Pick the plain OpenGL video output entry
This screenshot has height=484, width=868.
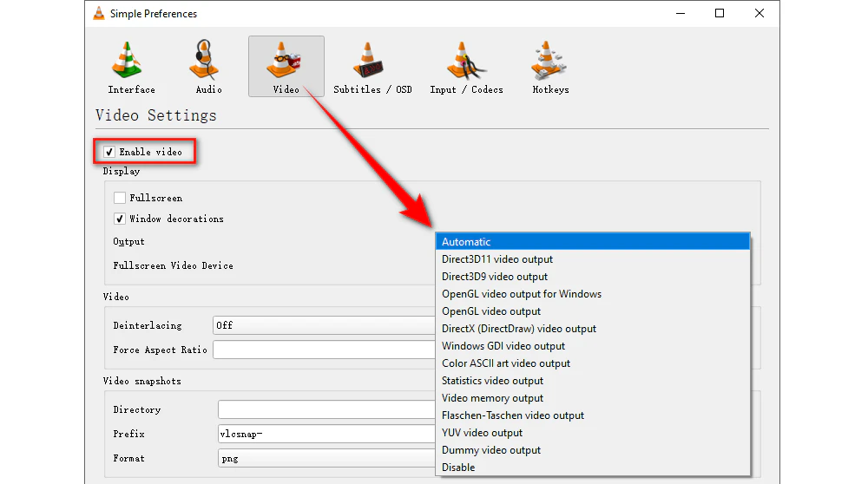(592, 311)
